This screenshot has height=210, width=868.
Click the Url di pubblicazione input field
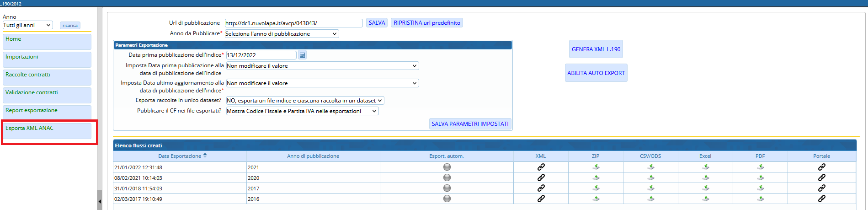coord(293,23)
